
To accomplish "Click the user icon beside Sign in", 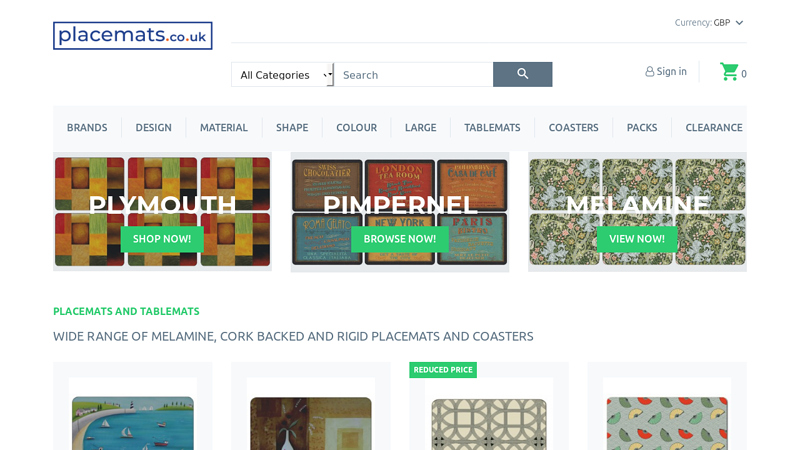I will (x=649, y=71).
